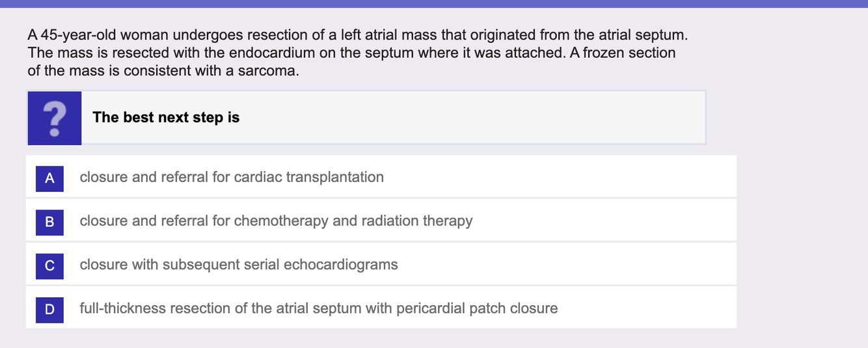Select the letter A answer badge
This screenshot has height=348, width=868.
pos(49,178)
